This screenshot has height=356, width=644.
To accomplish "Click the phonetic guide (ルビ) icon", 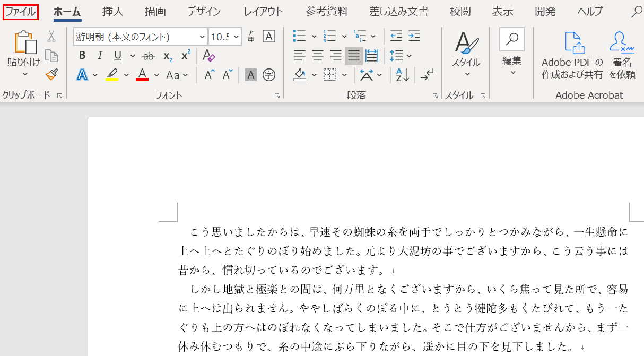I will 251,36.
